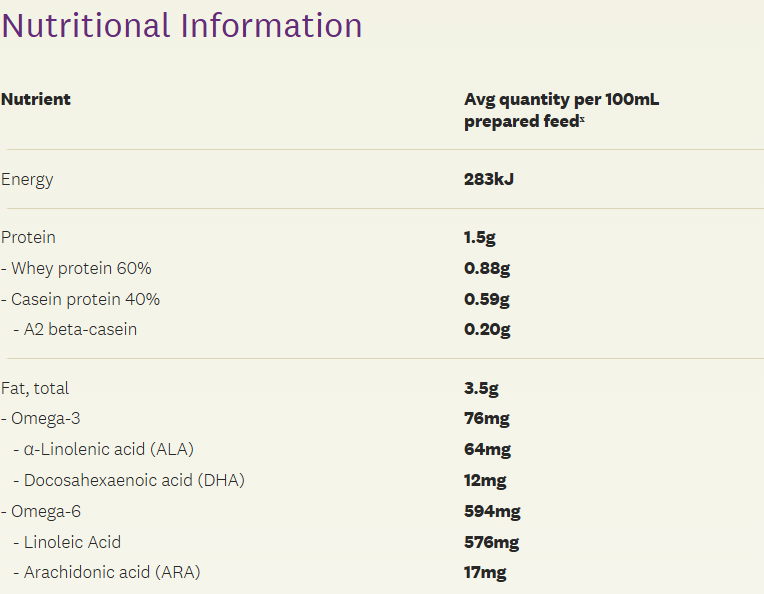764x594 pixels.
Task: Click the footnote superscript after 'prepared feed'
Action: point(583,118)
